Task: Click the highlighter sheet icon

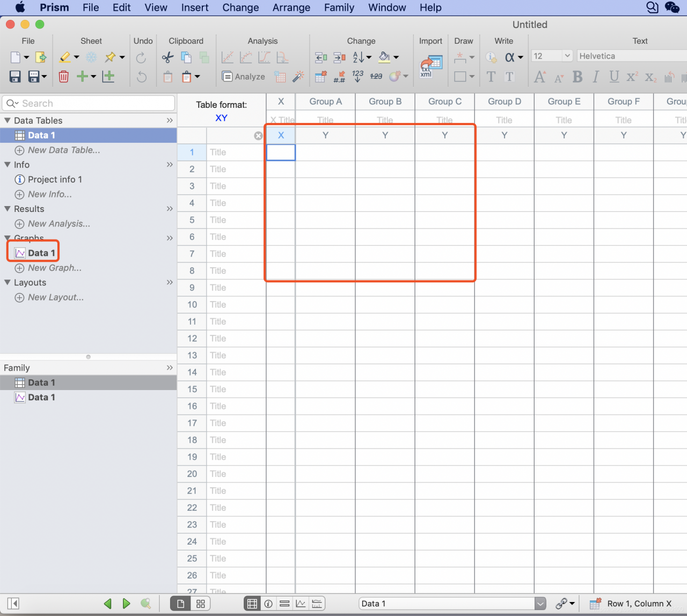Action: click(65, 57)
